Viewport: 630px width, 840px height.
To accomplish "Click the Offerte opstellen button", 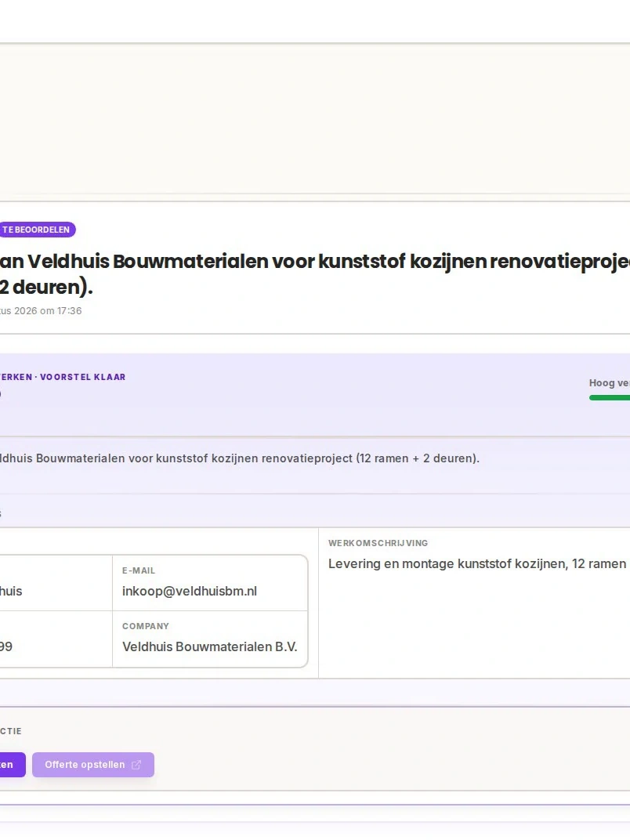I will (x=93, y=765).
